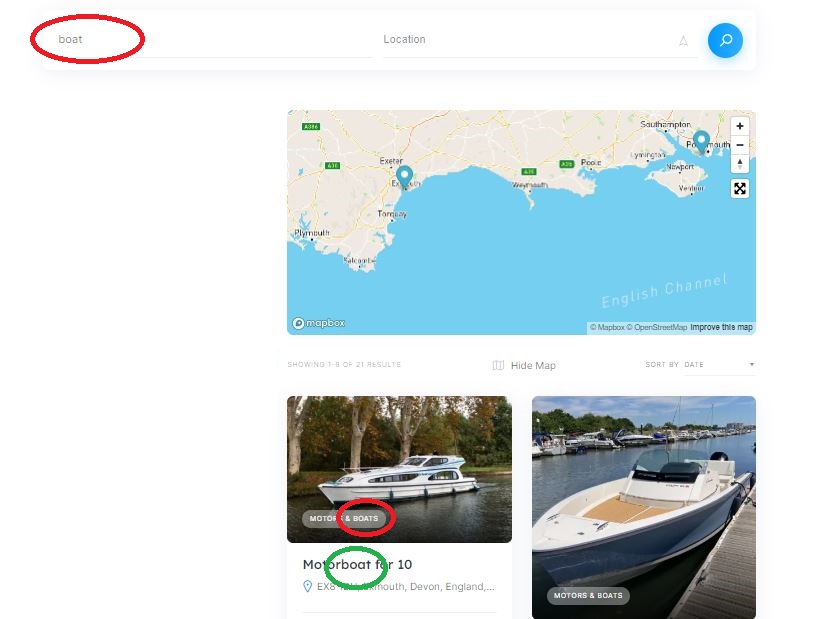Open Motorboat for 10 listing title
Viewport: 816px width, 619px height.
click(357, 564)
